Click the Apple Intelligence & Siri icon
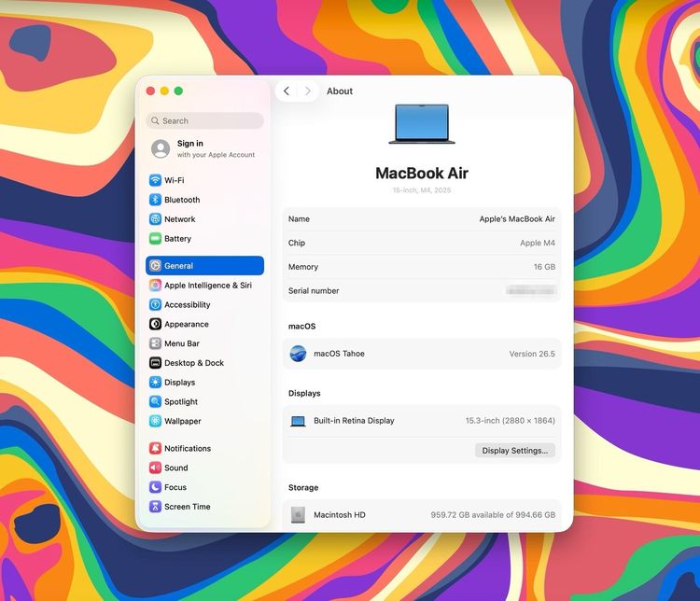Viewport: 700px width, 601px height. tap(155, 286)
